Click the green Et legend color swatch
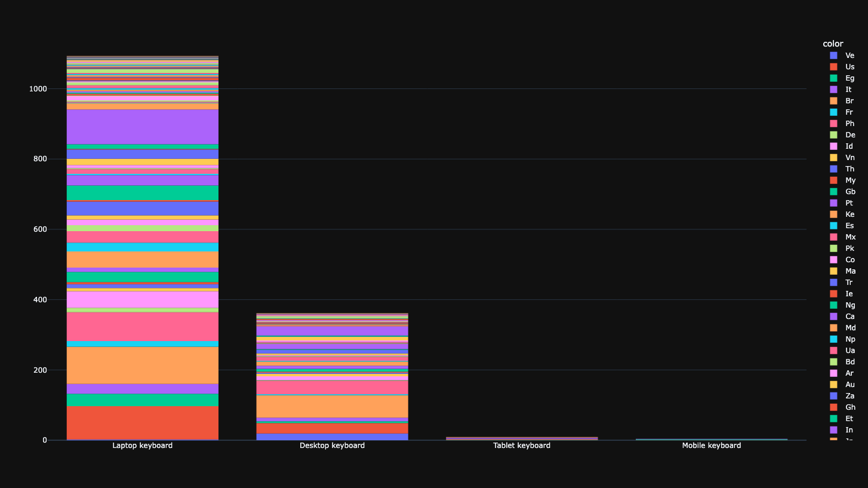The height and width of the screenshot is (488, 868). (x=833, y=419)
